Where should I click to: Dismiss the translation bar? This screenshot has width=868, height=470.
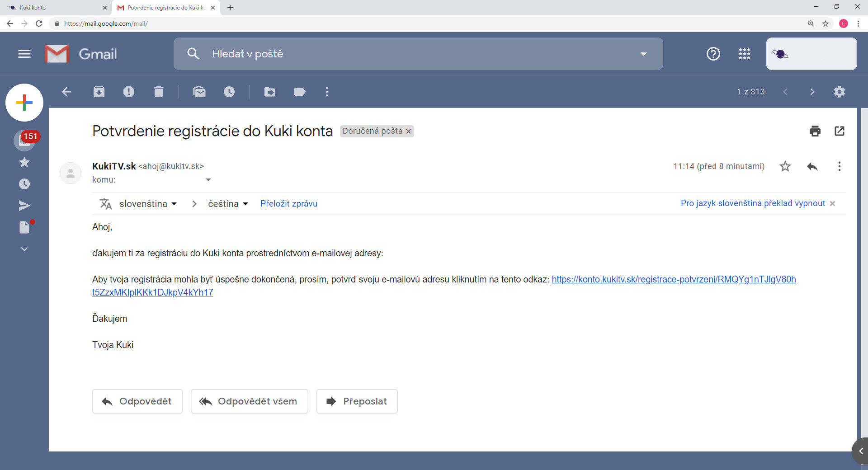point(833,203)
